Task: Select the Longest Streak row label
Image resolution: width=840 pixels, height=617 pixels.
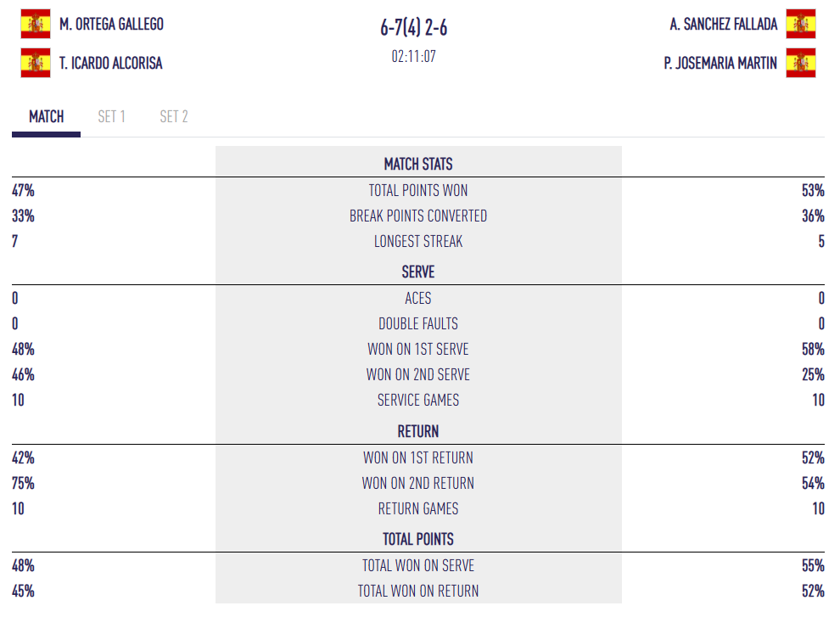Action: (x=418, y=242)
